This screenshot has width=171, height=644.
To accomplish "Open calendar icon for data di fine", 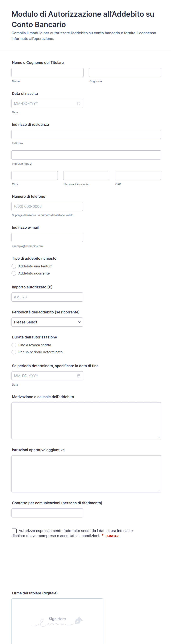I will [x=79, y=376].
